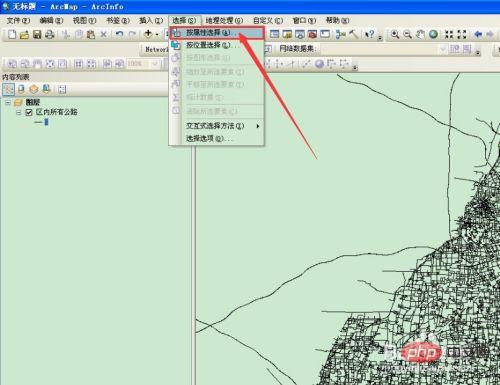Select the Zoom In magnifier tool

tap(395, 34)
